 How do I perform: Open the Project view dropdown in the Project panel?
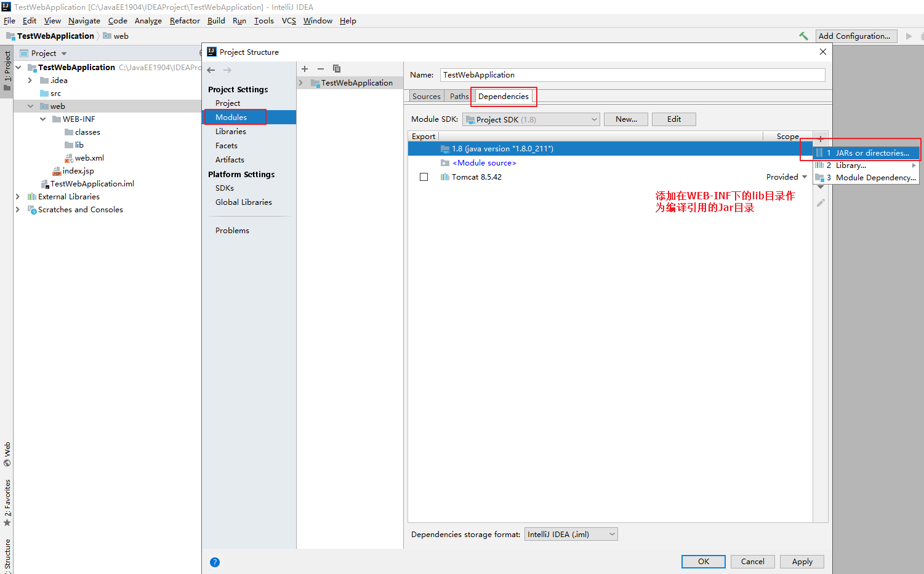pos(64,54)
